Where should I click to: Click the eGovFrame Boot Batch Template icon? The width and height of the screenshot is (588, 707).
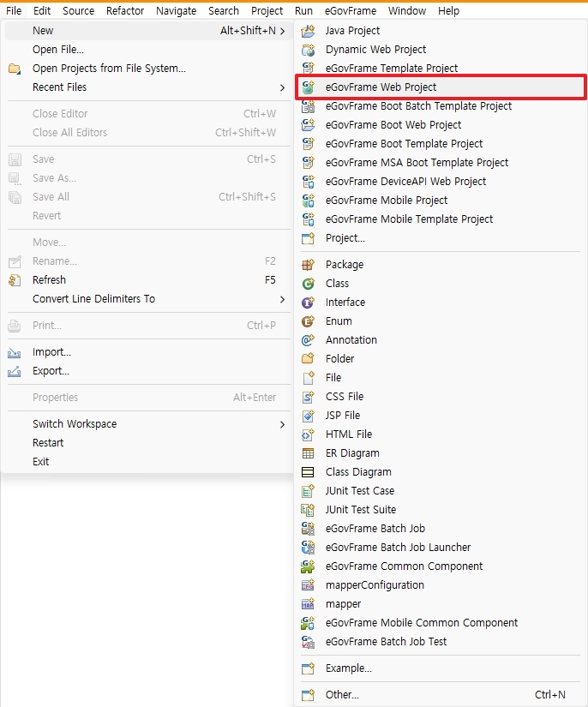[x=308, y=106]
